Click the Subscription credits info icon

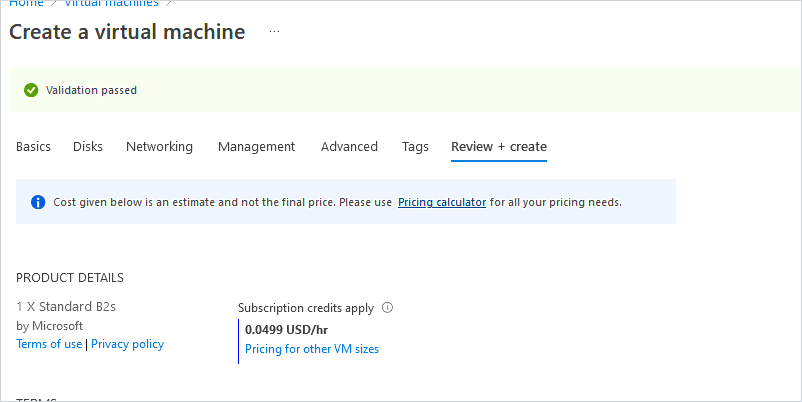coord(388,307)
